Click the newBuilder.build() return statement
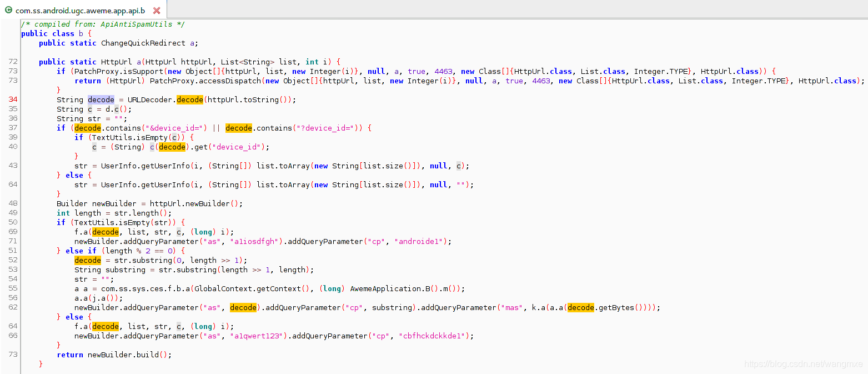This screenshot has height=374, width=868. pos(114,355)
